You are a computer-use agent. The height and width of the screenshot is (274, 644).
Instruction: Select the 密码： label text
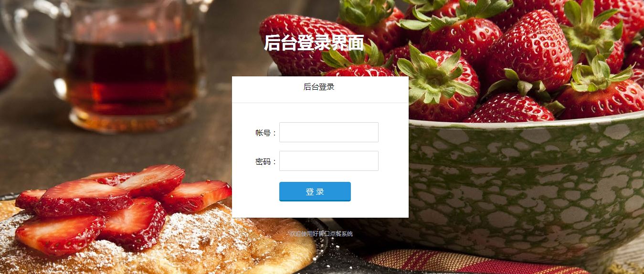[x=266, y=161]
